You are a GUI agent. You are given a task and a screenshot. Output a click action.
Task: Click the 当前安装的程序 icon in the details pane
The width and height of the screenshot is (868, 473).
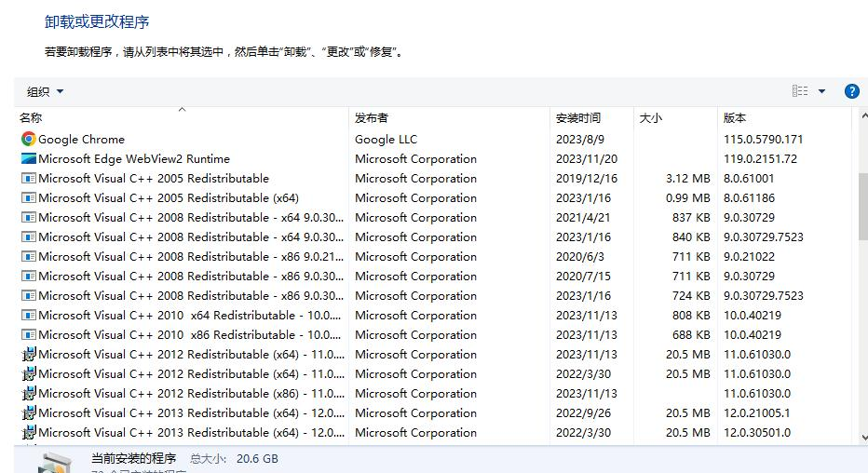tap(54, 463)
